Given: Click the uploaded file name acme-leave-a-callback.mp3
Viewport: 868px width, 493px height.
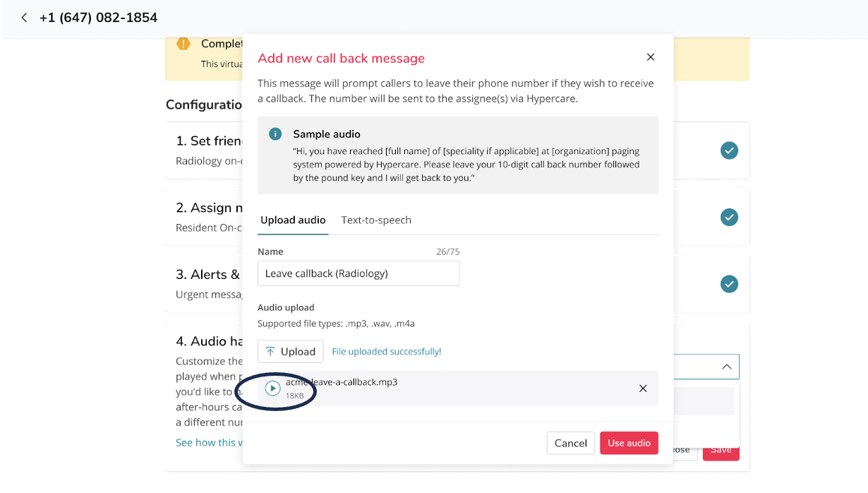Looking at the screenshot, I should [x=342, y=382].
